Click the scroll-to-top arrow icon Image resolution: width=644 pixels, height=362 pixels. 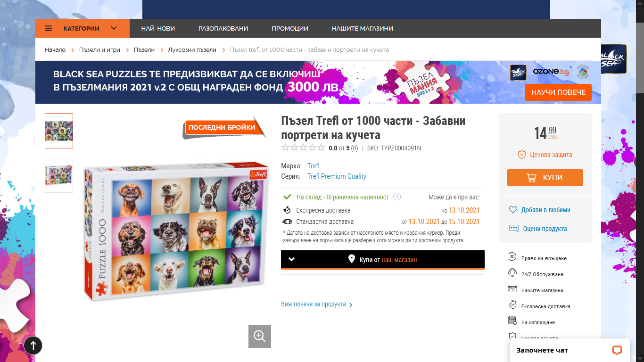(x=33, y=346)
